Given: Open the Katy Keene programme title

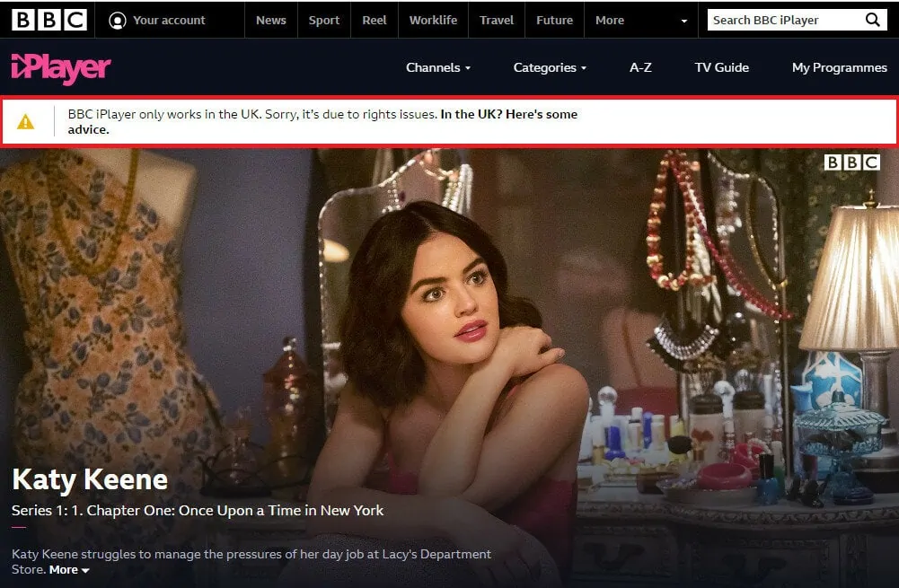Looking at the screenshot, I should pos(90,479).
